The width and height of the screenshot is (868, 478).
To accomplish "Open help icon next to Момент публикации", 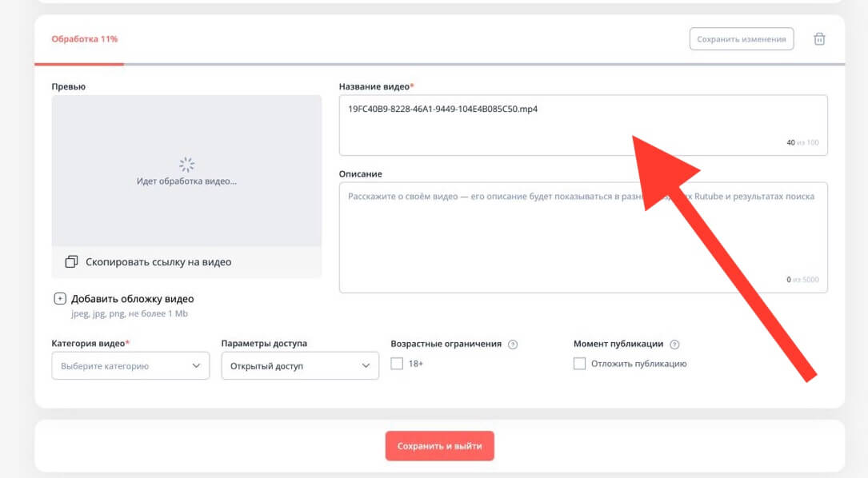I will click(674, 345).
